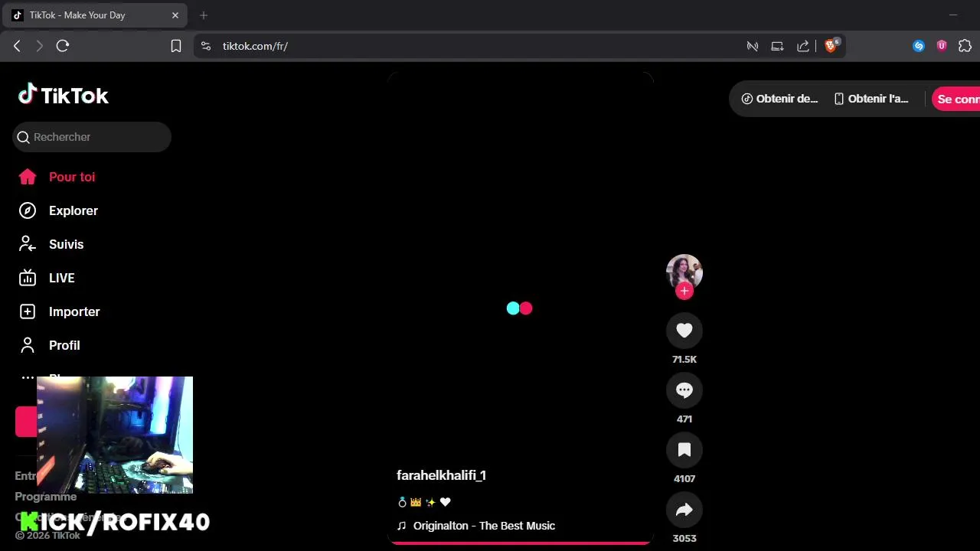Screen dimensions: 980x551
Task: Open the Shazam extension icon
Action: (919, 46)
